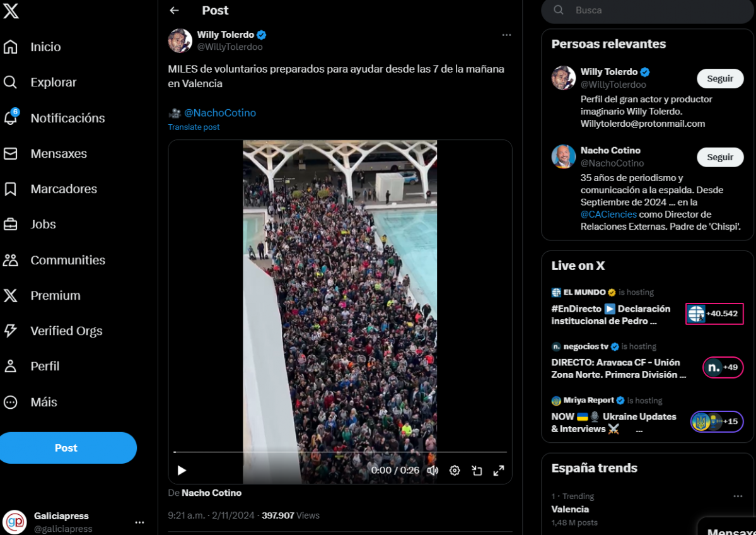Viewport: 756px width, 535px height.
Task: Expand video to fullscreen
Action: [498, 470]
